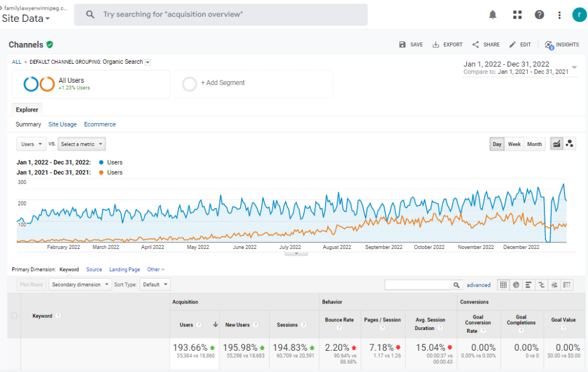Select the pie chart table view icon
This screenshot has height=372, width=588.
point(516,285)
